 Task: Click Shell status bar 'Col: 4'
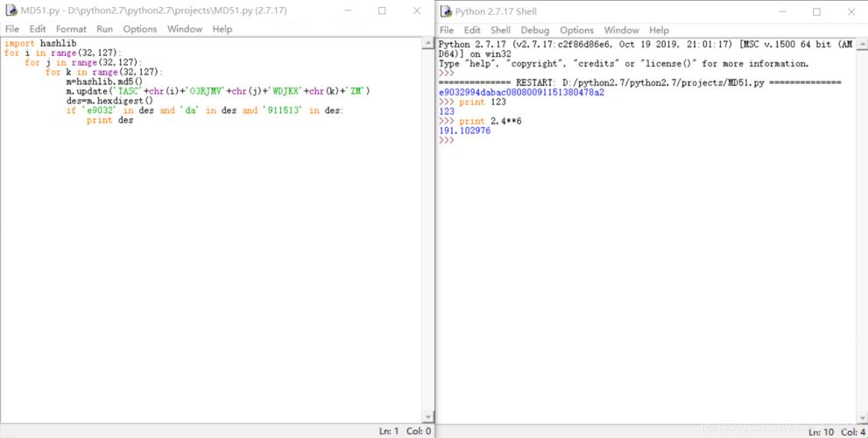(x=853, y=432)
